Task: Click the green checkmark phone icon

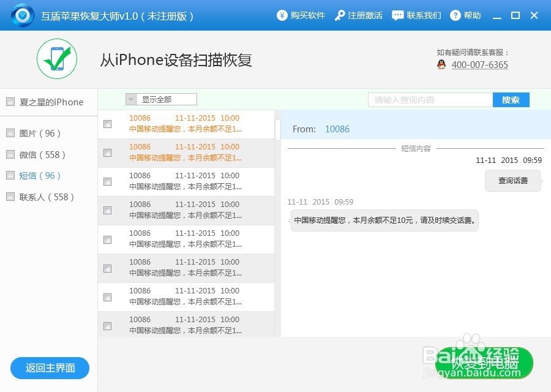Action: click(x=57, y=59)
